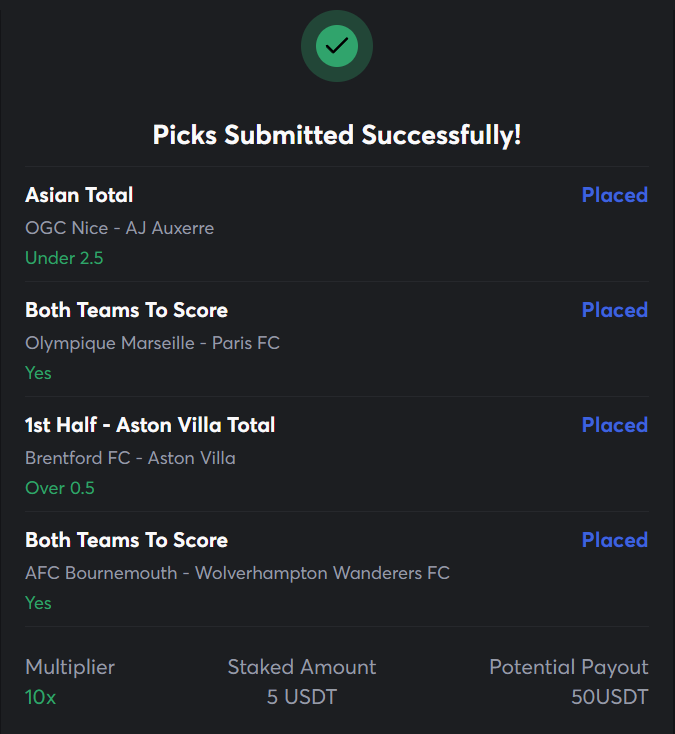675x734 pixels.
Task: Click Placed status for Aston Villa pick
Action: coord(615,425)
